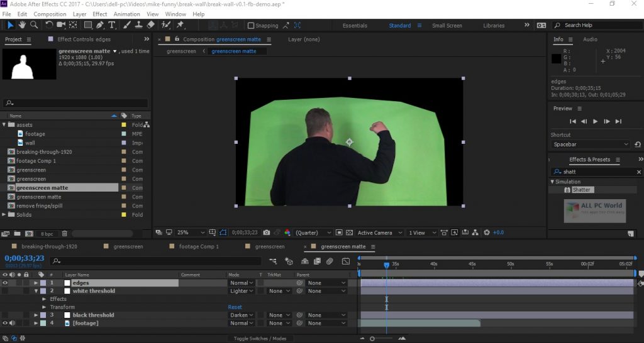Viewport: 644px width, 343px height.
Task: Enable the Snapping checkbox
Action: click(252, 26)
